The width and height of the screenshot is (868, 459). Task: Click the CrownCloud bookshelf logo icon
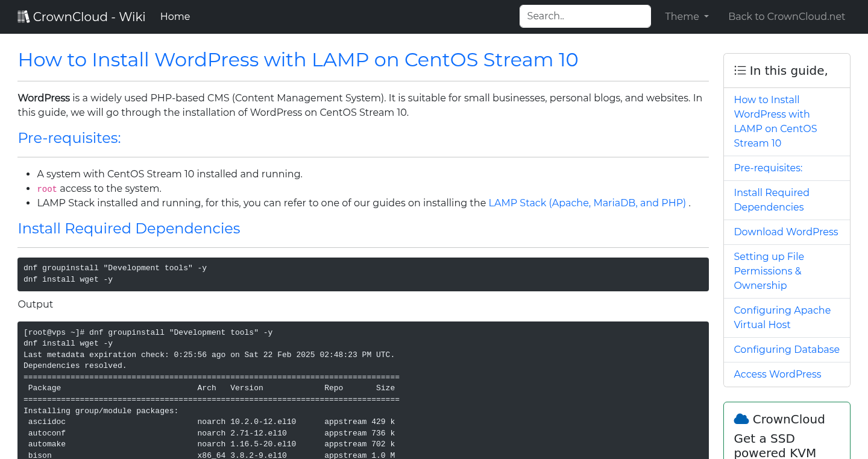[24, 16]
